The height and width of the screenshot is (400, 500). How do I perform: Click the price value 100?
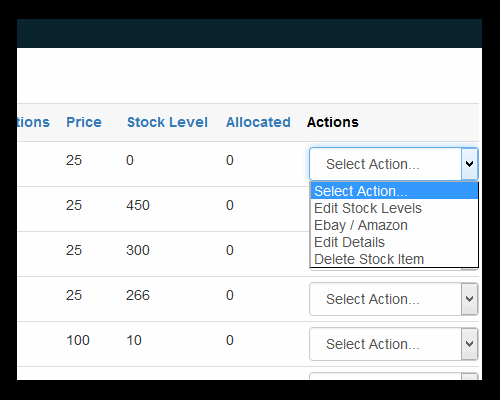pyautogui.click(x=78, y=340)
